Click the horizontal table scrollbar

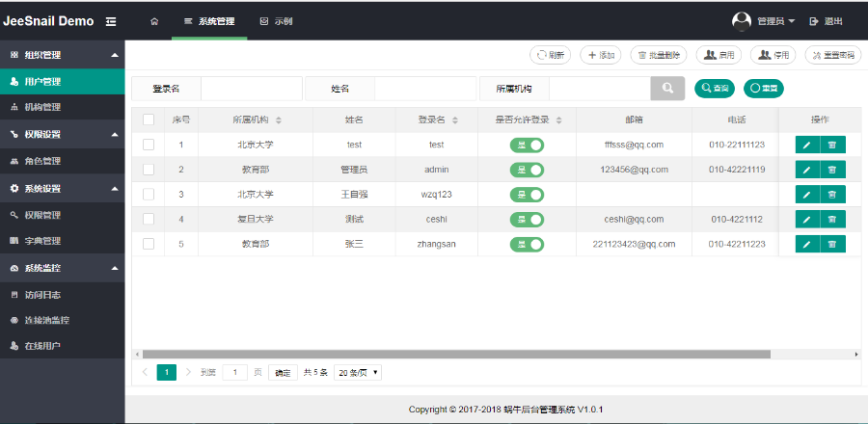[456, 355]
